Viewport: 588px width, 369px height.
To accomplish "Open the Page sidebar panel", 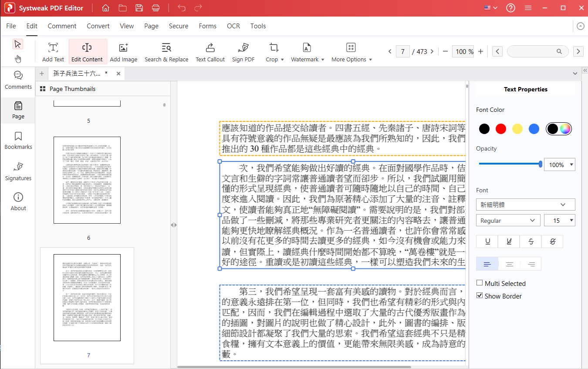I will [18, 110].
